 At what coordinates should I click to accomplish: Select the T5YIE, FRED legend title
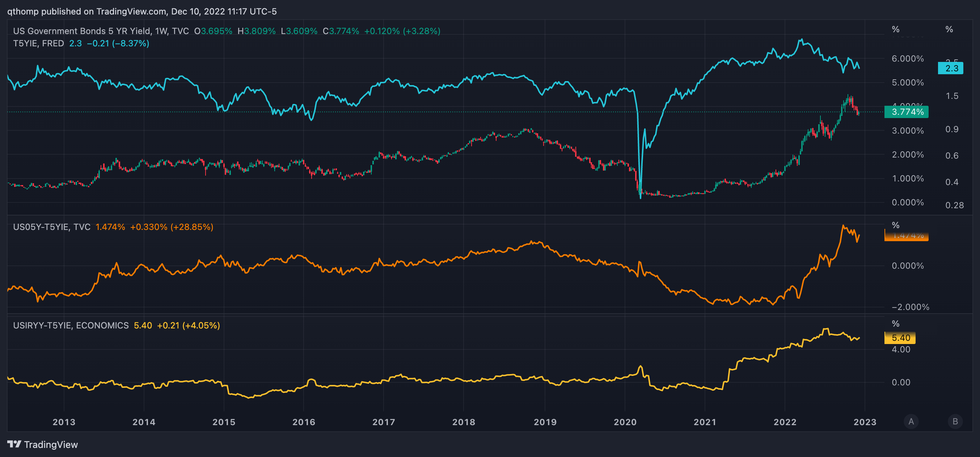(x=38, y=43)
